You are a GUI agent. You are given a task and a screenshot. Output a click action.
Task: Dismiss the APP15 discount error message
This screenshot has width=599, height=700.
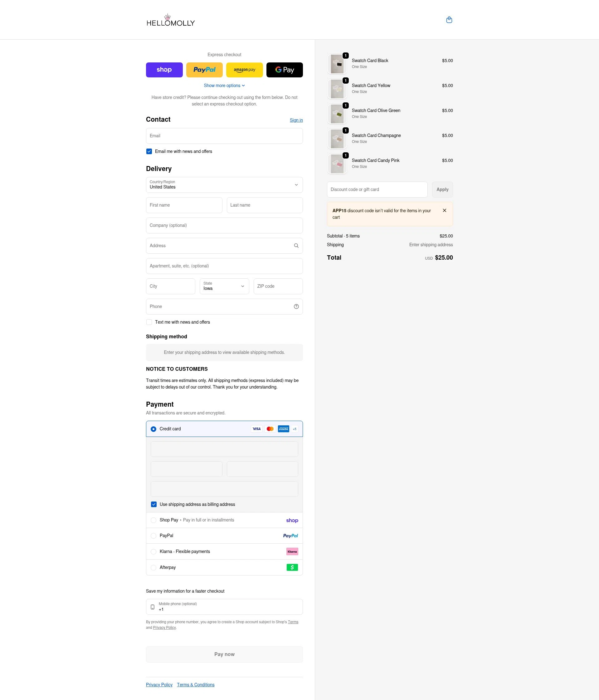pos(444,210)
